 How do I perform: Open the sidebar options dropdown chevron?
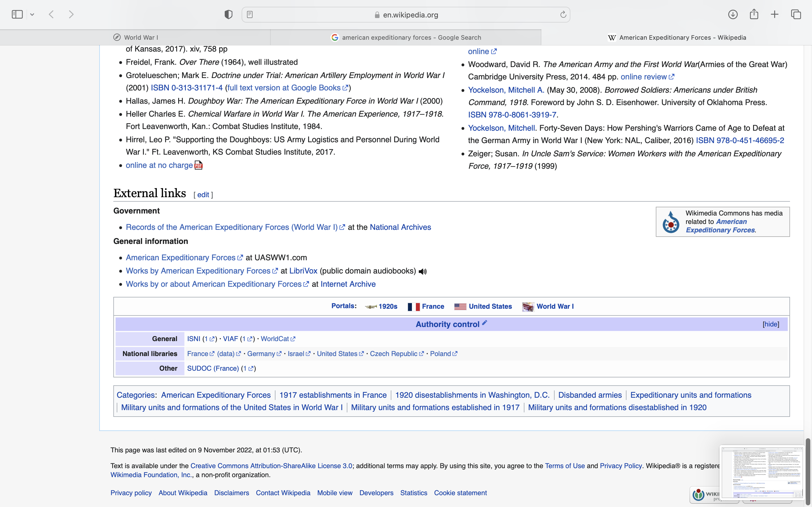coord(32,14)
